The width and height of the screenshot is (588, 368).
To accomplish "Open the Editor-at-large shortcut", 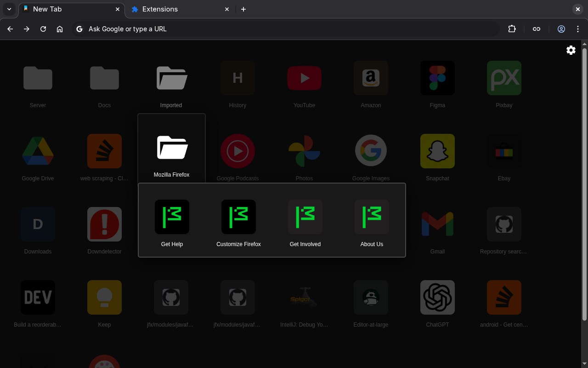I will tap(371, 304).
